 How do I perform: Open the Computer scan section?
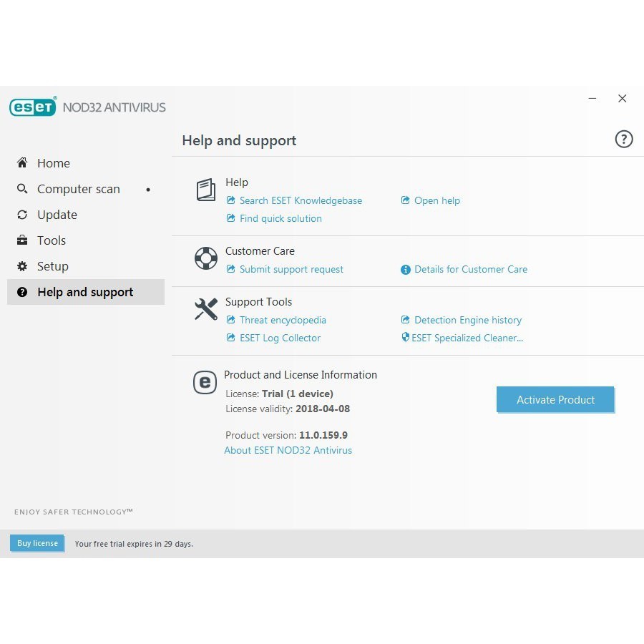(x=78, y=189)
